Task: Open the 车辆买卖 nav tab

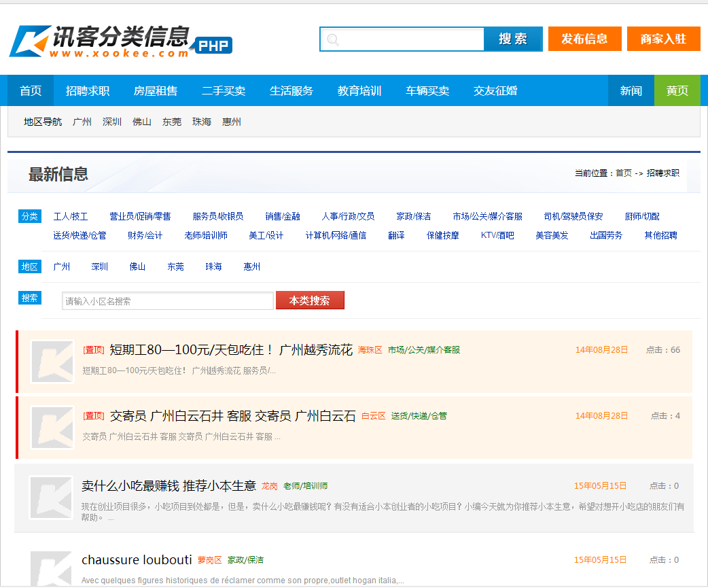Action: tap(427, 91)
